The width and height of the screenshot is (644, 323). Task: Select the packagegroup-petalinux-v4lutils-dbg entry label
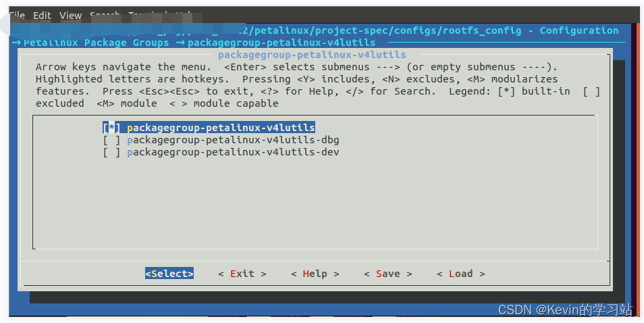click(x=234, y=140)
